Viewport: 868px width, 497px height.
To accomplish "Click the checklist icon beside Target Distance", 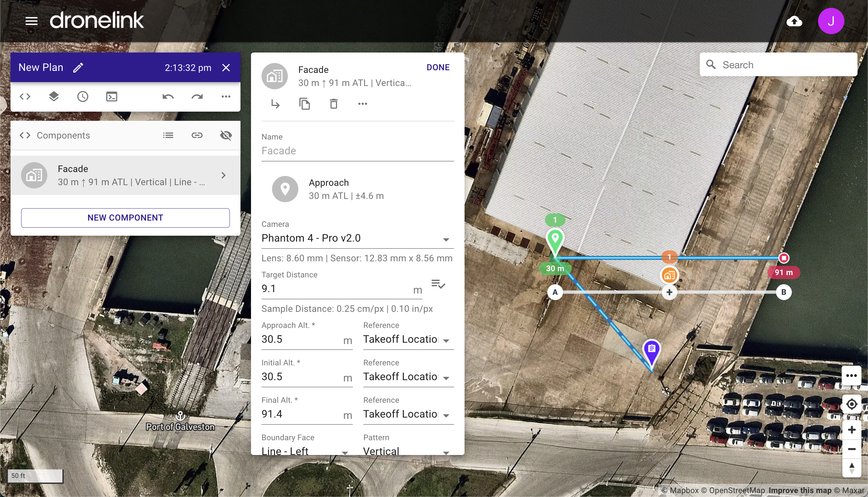I will point(438,284).
